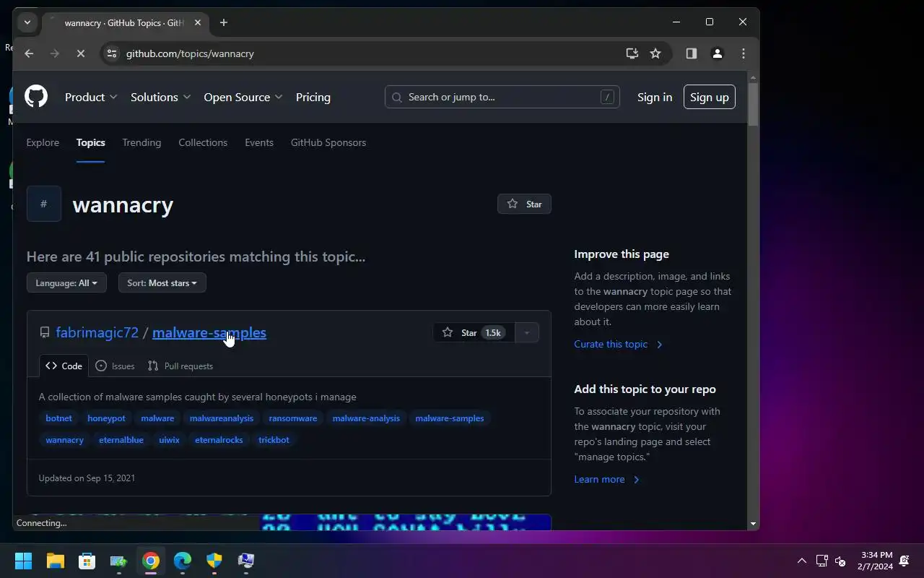Open Microsoft Edge from taskbar
The height and width of the screenshot is (578, 924).
[x=182, y=561]
